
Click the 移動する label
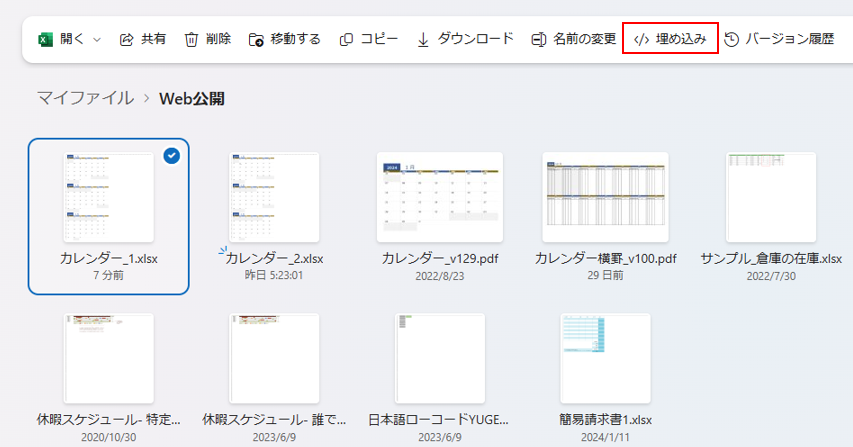point(295,39)
